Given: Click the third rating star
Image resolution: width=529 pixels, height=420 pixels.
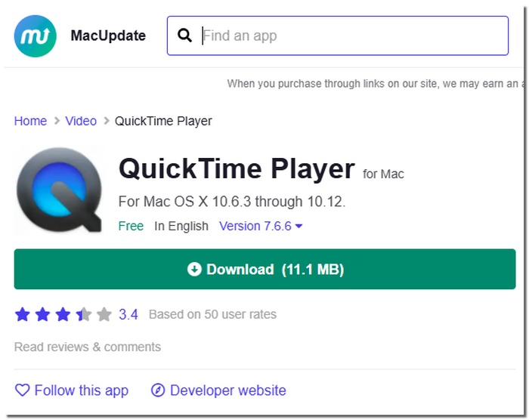Looking at the screenshot, I should 63,314.
